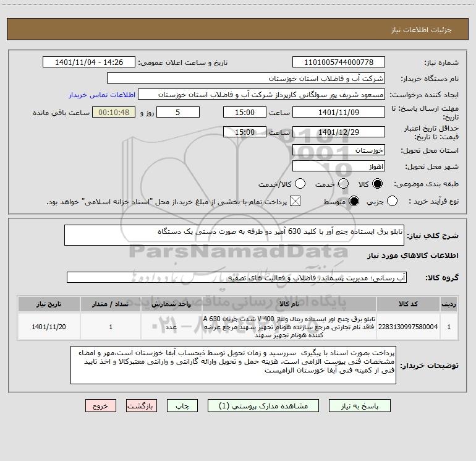
Task: Click the شماره نیاز number field
Action: click(x=339, y=62)
